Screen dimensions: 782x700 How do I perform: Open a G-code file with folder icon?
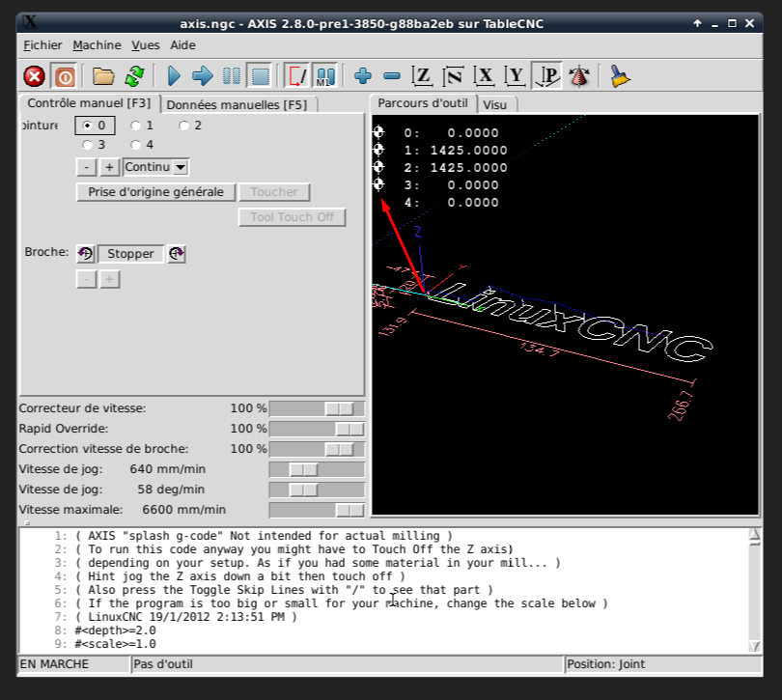[103, 76]
